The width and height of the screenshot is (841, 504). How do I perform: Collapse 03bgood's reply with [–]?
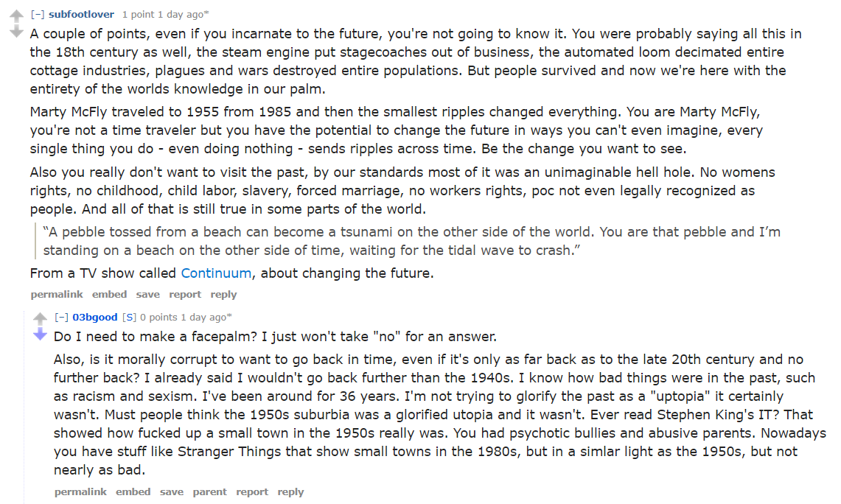pos(61,317)
